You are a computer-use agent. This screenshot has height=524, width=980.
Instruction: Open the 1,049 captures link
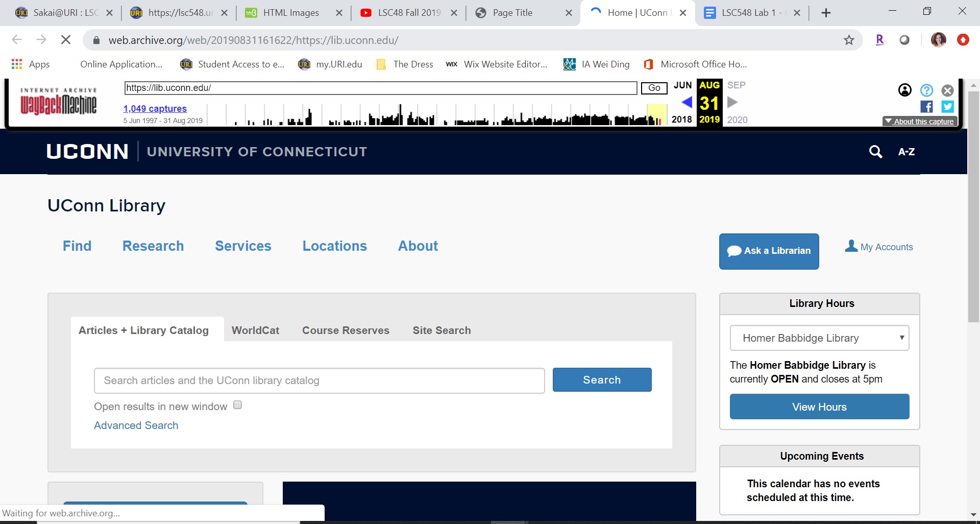(x=155, y=108)
